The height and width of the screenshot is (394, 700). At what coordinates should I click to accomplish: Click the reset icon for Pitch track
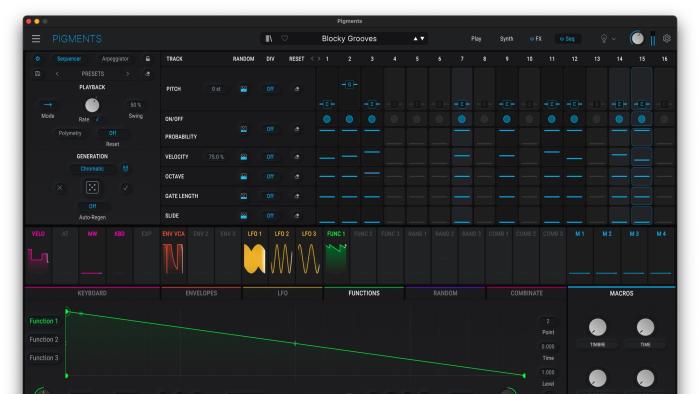click(297, 89)
